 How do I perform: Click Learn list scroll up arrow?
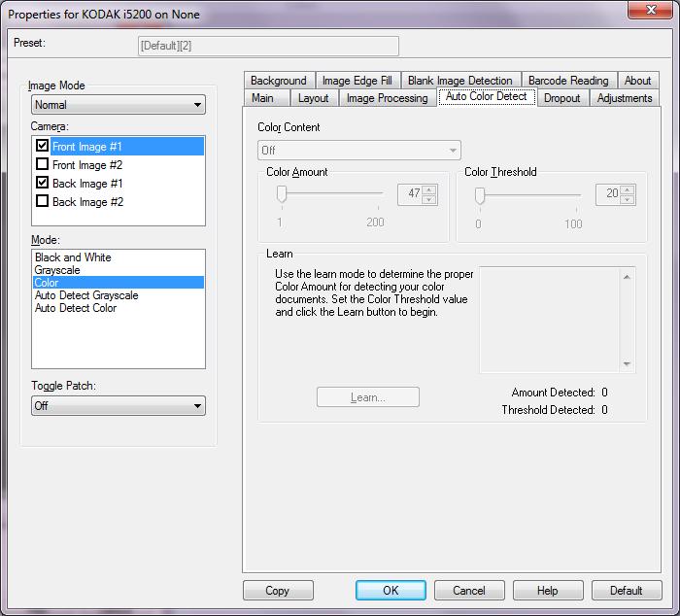627,276
